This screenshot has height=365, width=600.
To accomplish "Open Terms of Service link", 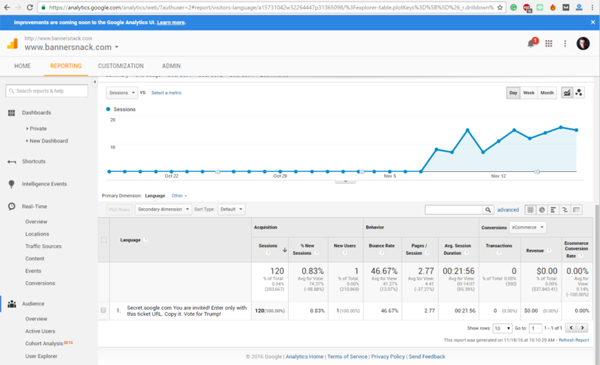I will tap(347, 356).
